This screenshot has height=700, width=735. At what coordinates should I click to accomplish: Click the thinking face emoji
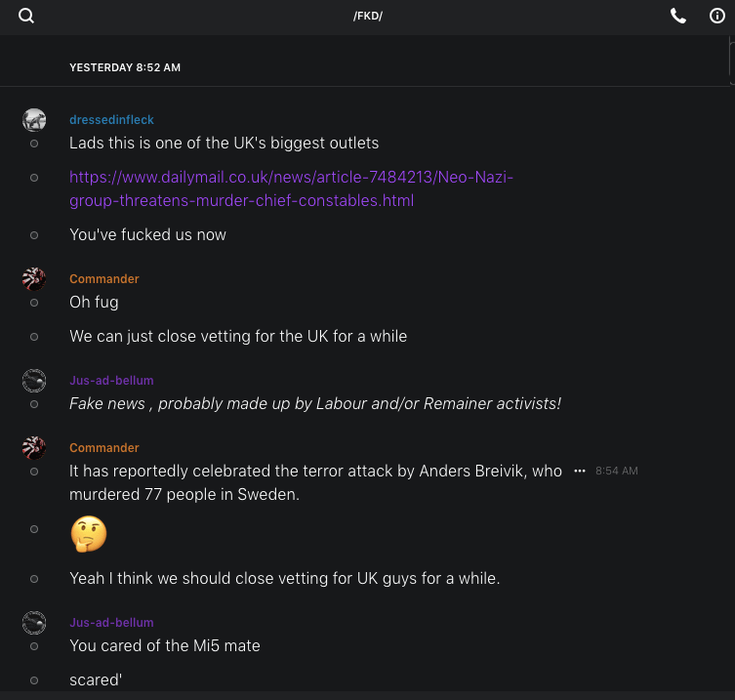point(89,534)
